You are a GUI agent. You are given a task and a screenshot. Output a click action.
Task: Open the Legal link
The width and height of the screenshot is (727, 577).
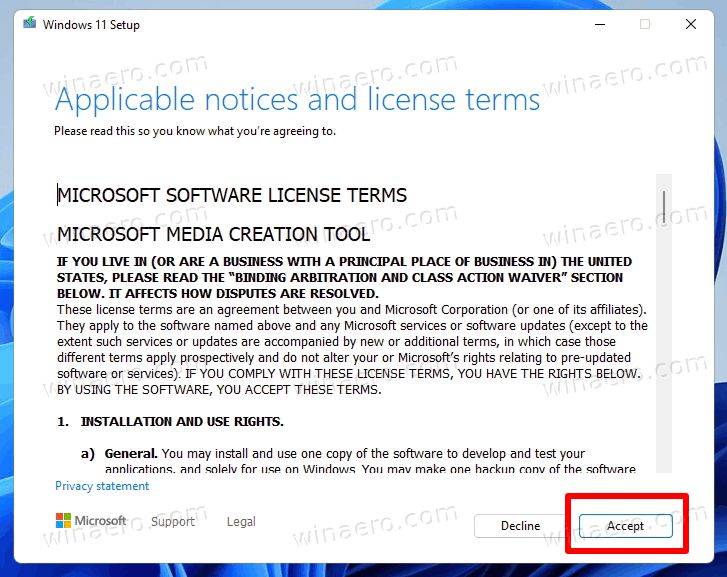tap(241, 521)
